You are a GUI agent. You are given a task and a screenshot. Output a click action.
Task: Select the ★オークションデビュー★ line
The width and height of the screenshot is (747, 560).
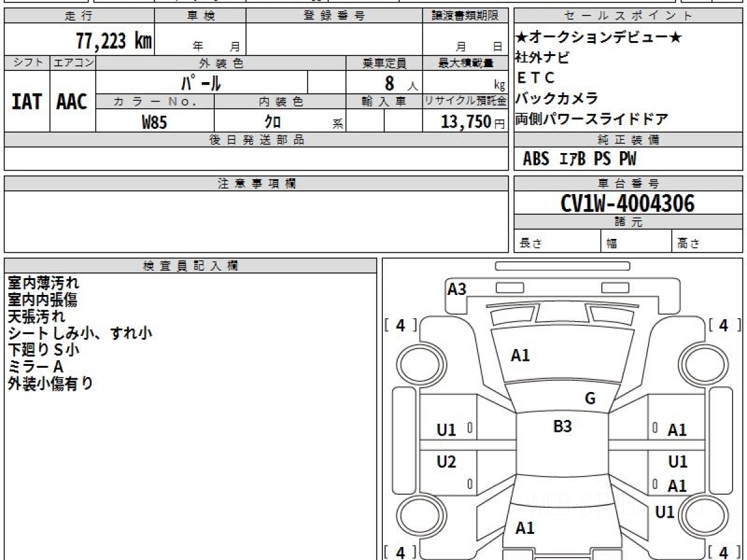click(599, 37)
